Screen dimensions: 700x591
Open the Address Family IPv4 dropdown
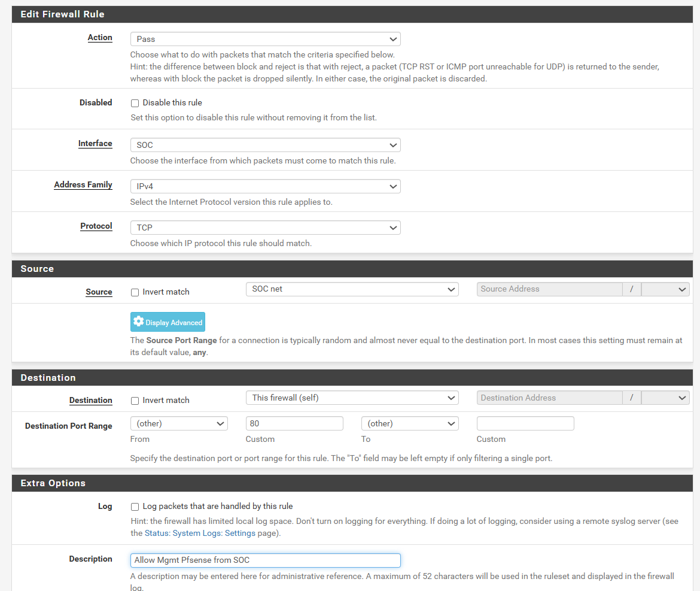(265, 186)
